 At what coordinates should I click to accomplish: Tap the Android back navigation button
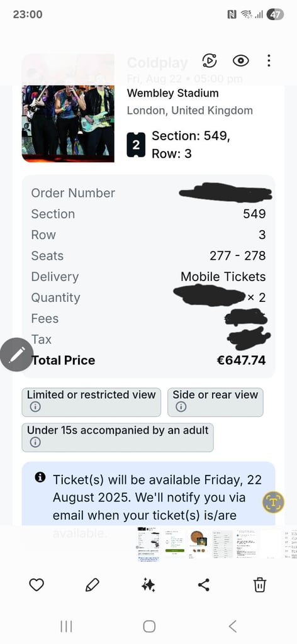pos(233,626)
